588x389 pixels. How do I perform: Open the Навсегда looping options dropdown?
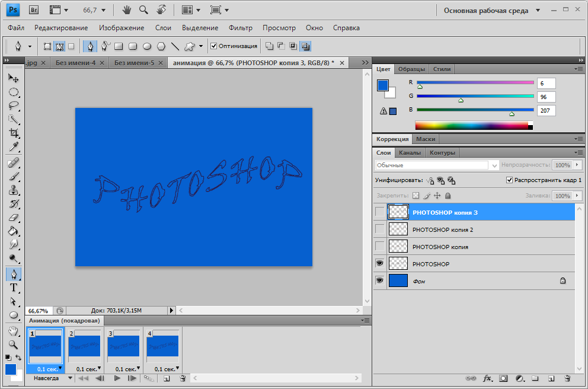pyautogui.click(x=70, y=378)
